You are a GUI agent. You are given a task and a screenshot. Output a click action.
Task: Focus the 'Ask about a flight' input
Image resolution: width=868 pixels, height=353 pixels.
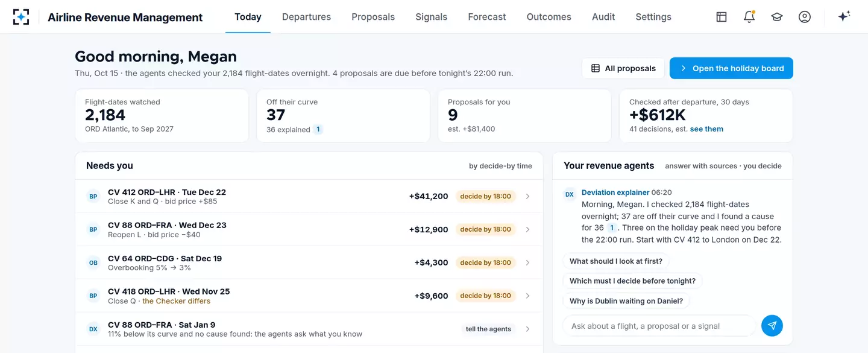658,326
